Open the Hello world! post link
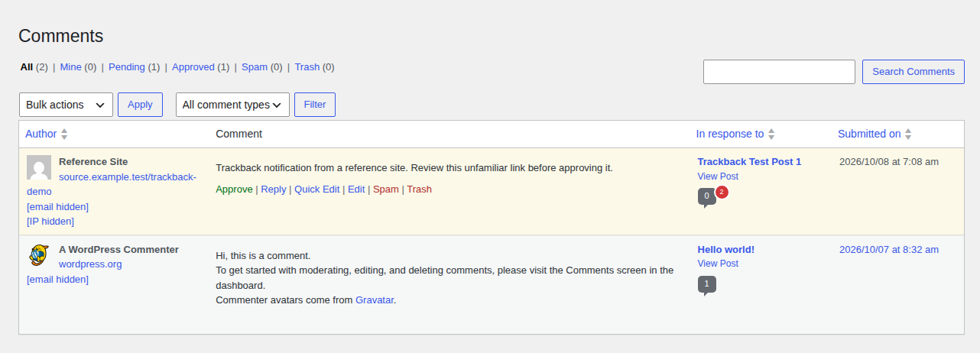This screenshot has width=980, height=353. point(726,250)
